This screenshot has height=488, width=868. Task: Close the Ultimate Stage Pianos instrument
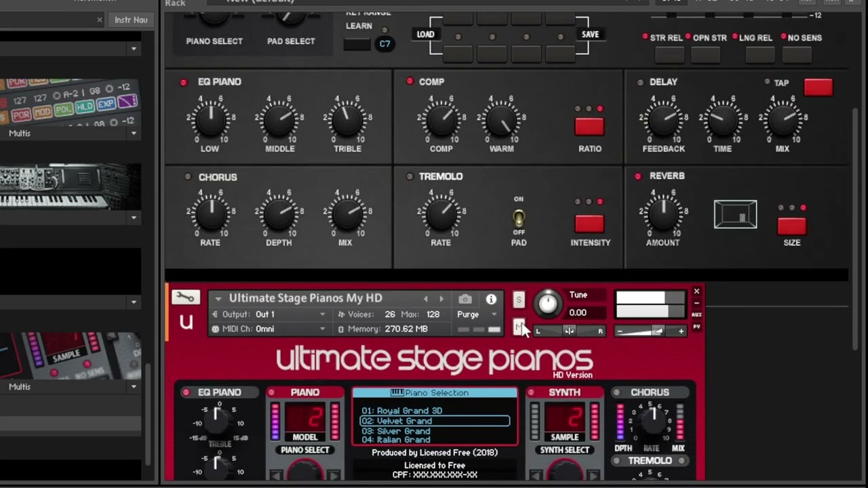point(696,291)
